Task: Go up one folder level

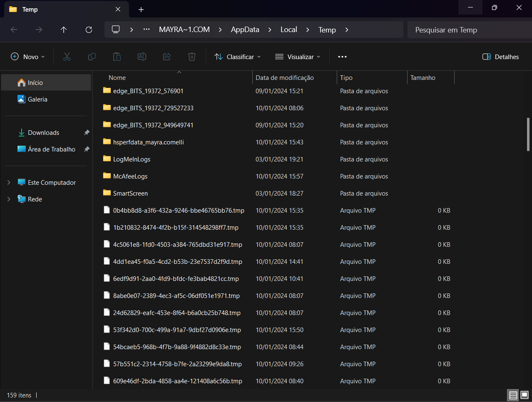Action: point(64,30)
